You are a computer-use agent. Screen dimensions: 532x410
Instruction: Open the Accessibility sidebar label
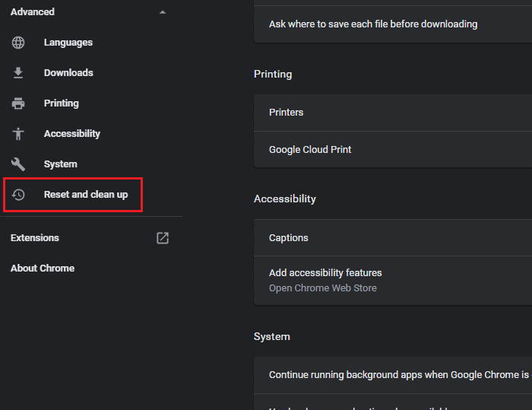point(72,134)
